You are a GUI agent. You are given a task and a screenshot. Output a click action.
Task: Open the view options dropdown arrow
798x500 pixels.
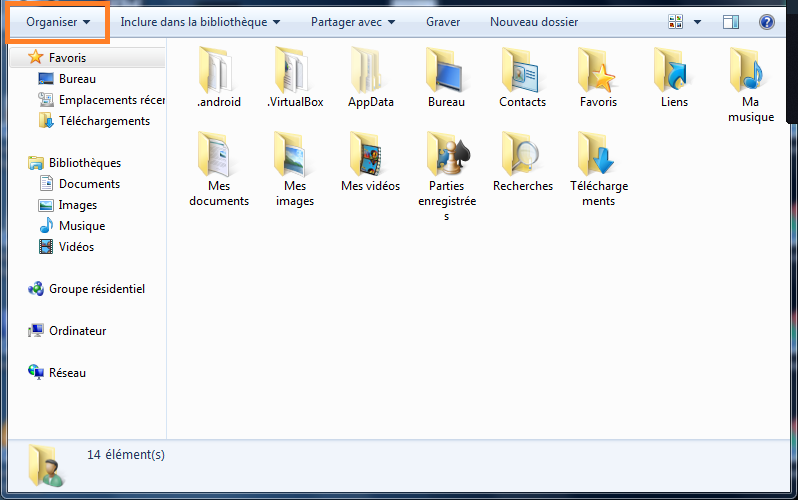point(697,21)
